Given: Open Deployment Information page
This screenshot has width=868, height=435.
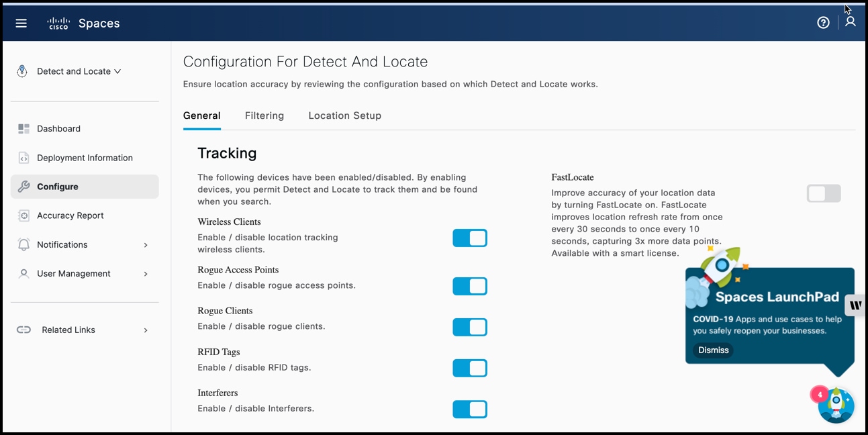Looking at the screenshot, I should (85, 158).
